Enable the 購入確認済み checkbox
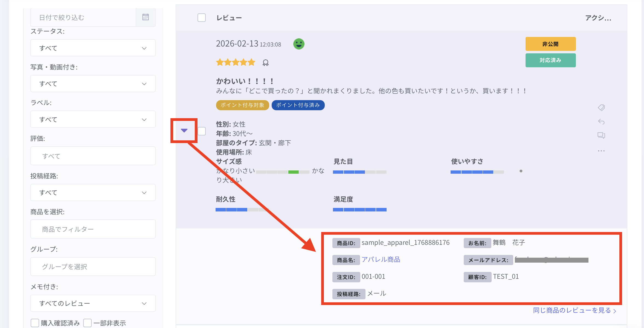Screen dimensions: 644x328 [35, 323]
